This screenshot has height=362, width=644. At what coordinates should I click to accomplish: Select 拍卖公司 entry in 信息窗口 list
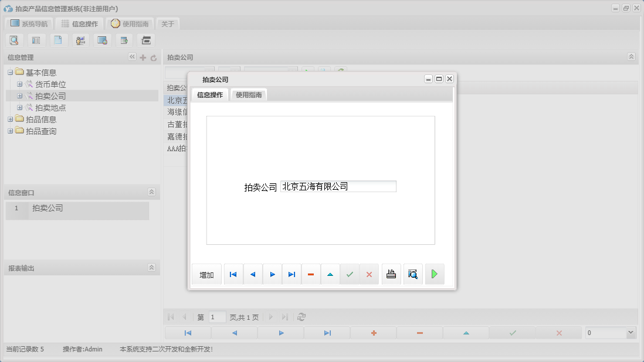click(x=48, y=209)
